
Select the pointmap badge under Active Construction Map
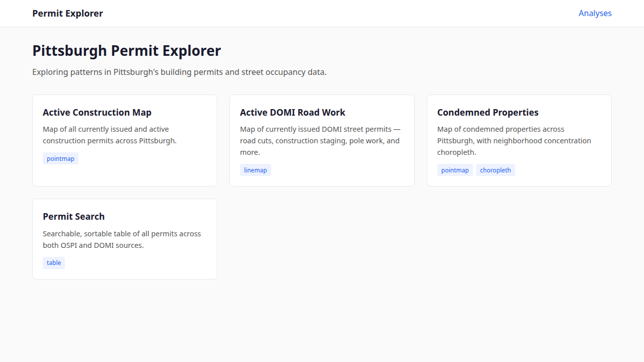[x=60, y=158]
